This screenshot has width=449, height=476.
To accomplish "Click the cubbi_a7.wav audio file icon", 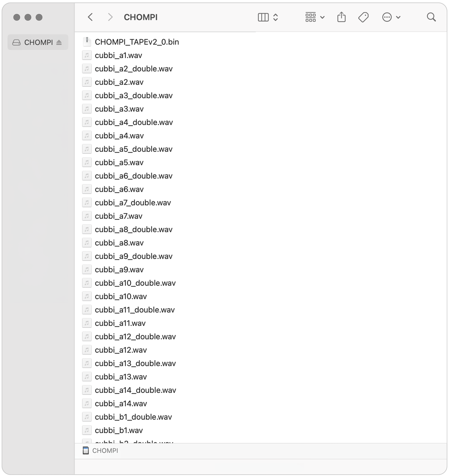I will click(87, 216).
